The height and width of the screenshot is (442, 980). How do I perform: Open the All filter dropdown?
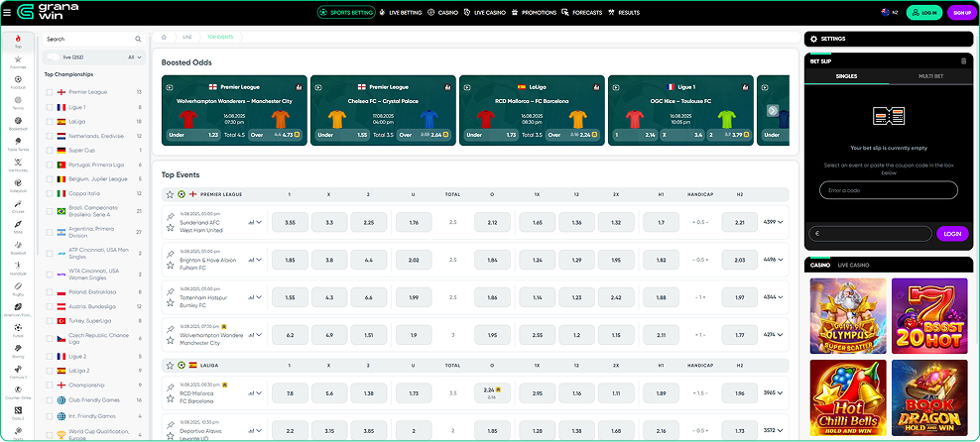point(135,56)
